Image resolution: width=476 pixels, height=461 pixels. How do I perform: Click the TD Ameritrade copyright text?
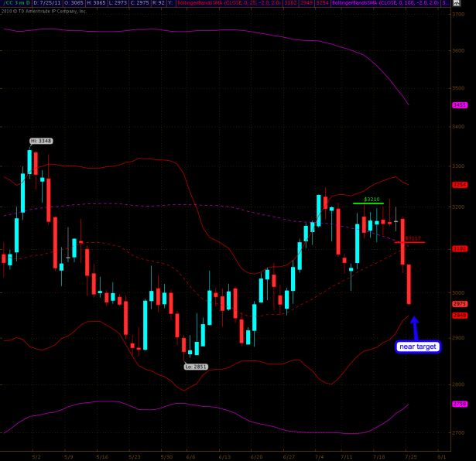pyautogui.click(x=45, y=11)
